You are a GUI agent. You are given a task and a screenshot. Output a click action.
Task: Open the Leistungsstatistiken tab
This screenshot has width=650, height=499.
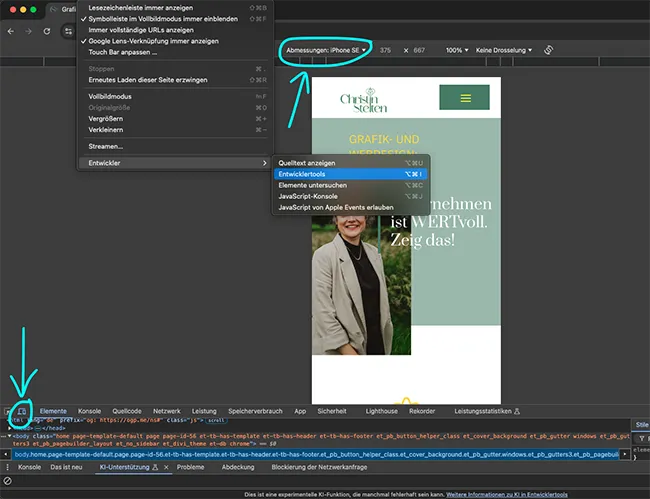pos(487,411)
